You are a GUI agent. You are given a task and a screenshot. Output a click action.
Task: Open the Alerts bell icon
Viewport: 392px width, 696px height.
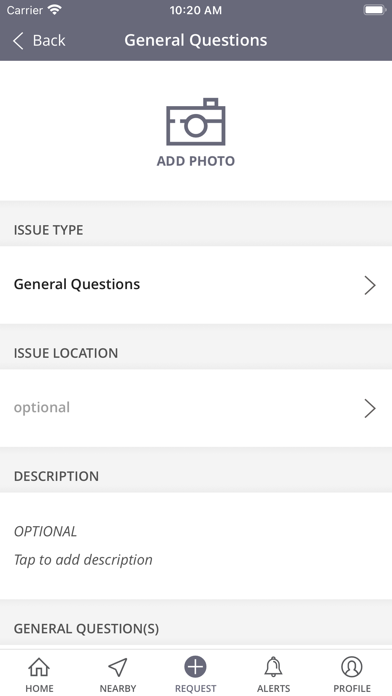click(273, 667)
